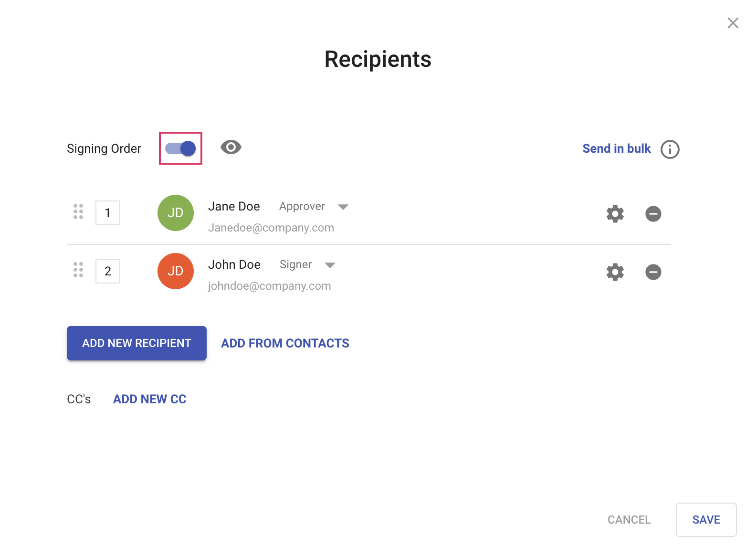756x547 pixels.
Task: Open settings gear for John Doe
Action: click(615, 272)
